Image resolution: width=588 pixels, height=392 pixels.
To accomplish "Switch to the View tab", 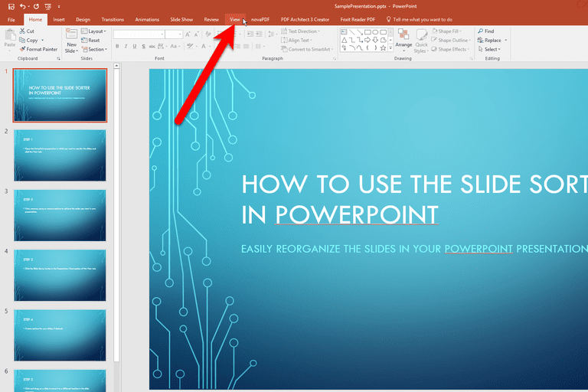I will [x=235, y=19].
